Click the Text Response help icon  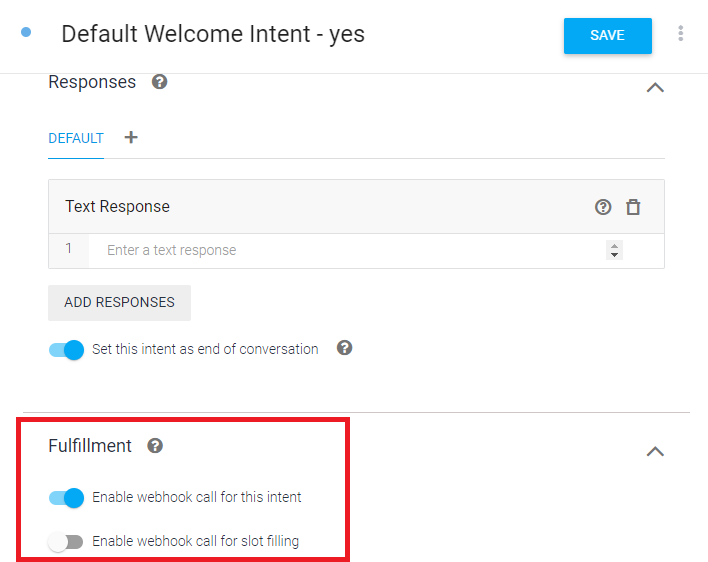point(603,207)
